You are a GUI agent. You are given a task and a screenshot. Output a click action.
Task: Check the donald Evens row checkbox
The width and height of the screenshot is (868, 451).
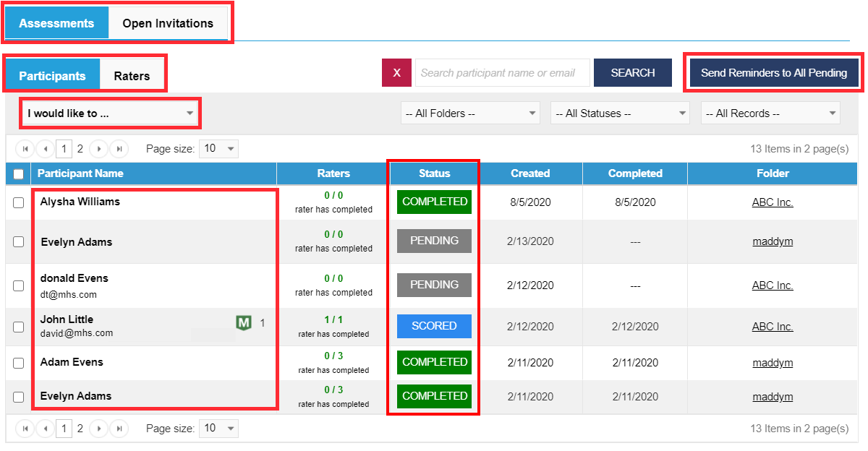(18, 286)
